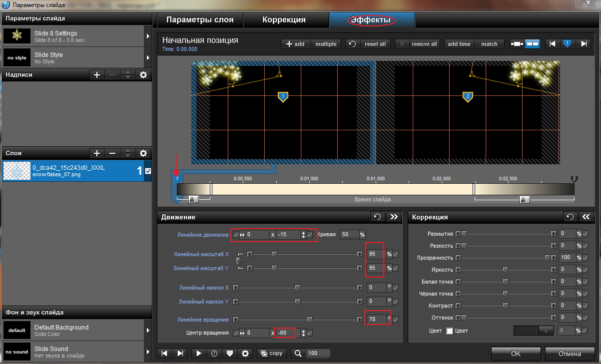Click the magnifier zoom icon next to 100

[298, 353]
